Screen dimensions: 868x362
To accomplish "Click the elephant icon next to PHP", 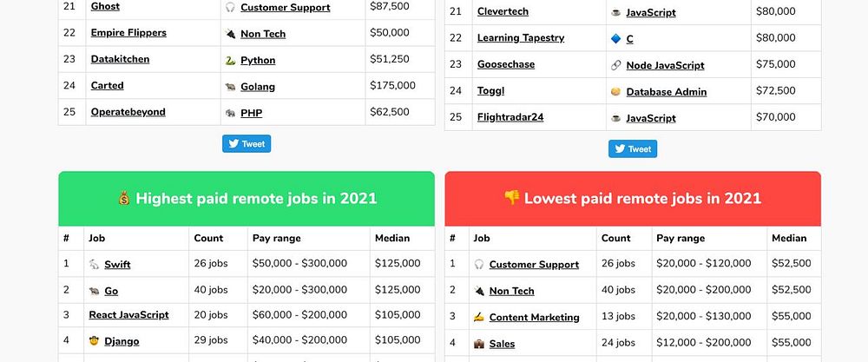I will point(230,113).
